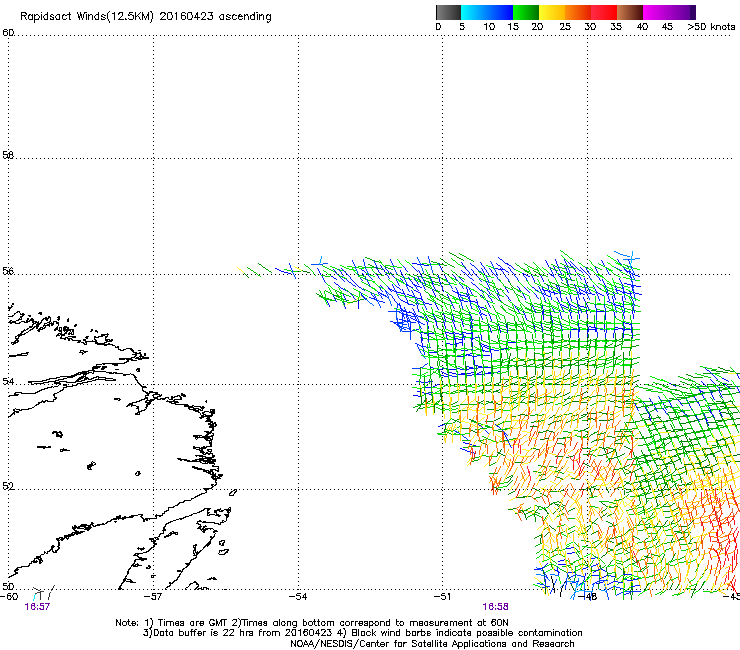Screen dimensions: 740x650
Task: Click the '>50 knots' legend label
Action: pos(711,27)
